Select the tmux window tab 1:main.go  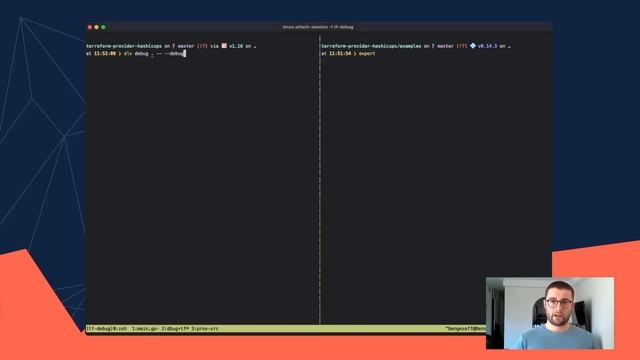click(x=145, y=329)
